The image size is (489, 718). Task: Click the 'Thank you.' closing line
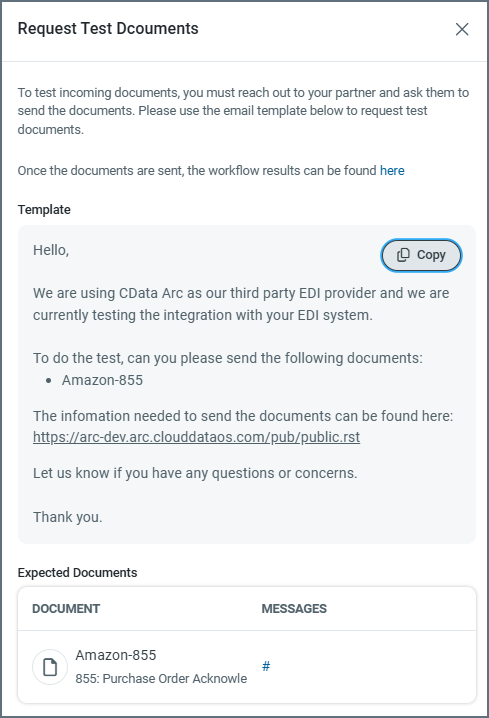(68, 517)
